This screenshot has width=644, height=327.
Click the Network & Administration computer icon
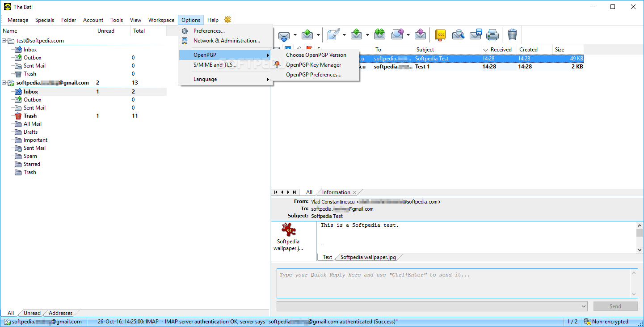coord(185,41)
